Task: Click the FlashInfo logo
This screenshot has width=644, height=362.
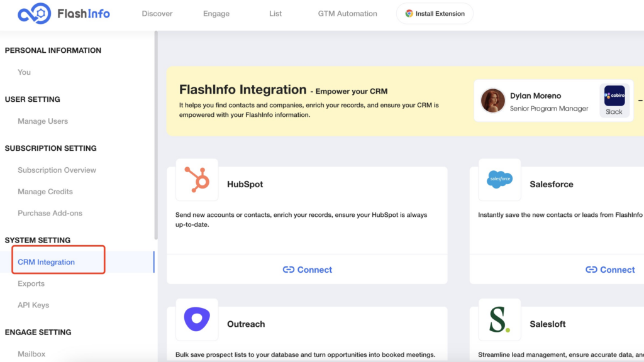Action: click(x=64, y=14)
